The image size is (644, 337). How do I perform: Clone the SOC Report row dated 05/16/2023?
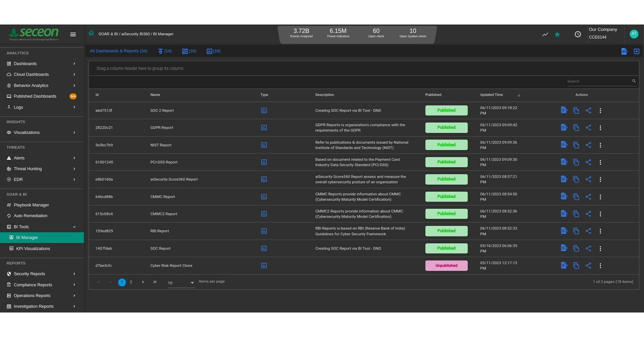coord(576,248)
